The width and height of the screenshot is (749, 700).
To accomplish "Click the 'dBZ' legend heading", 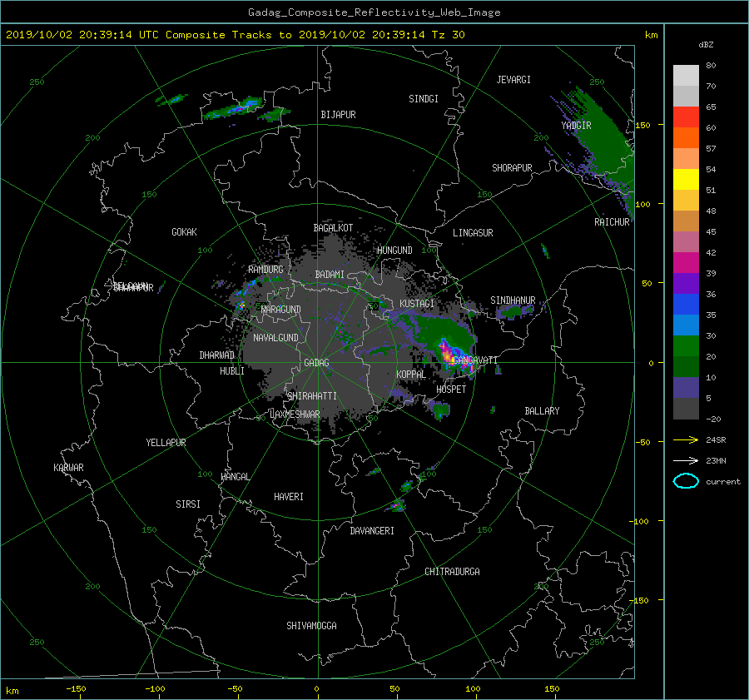I will [x=706, y=44].
